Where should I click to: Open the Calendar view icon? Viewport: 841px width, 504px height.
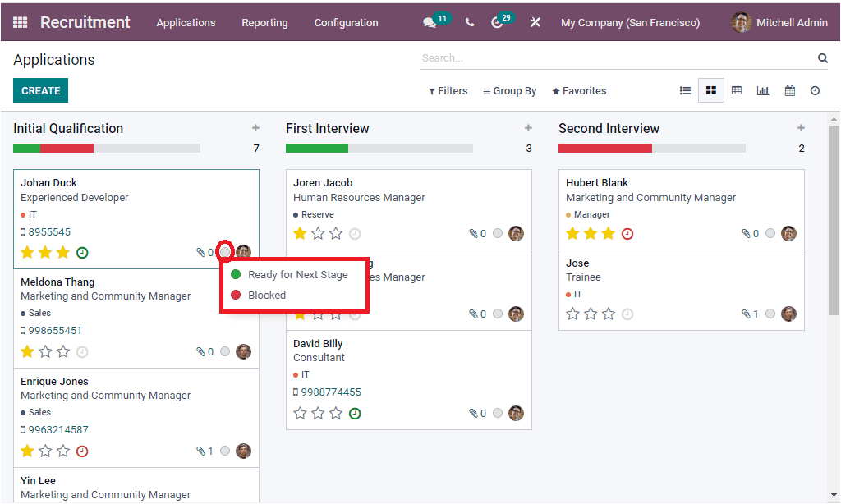pos(789,90)
